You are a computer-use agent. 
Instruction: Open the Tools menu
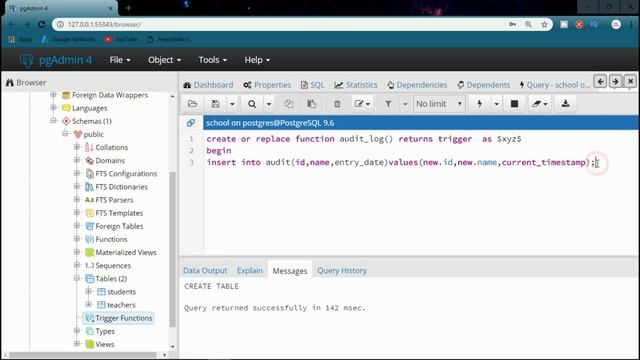(212, 60)
